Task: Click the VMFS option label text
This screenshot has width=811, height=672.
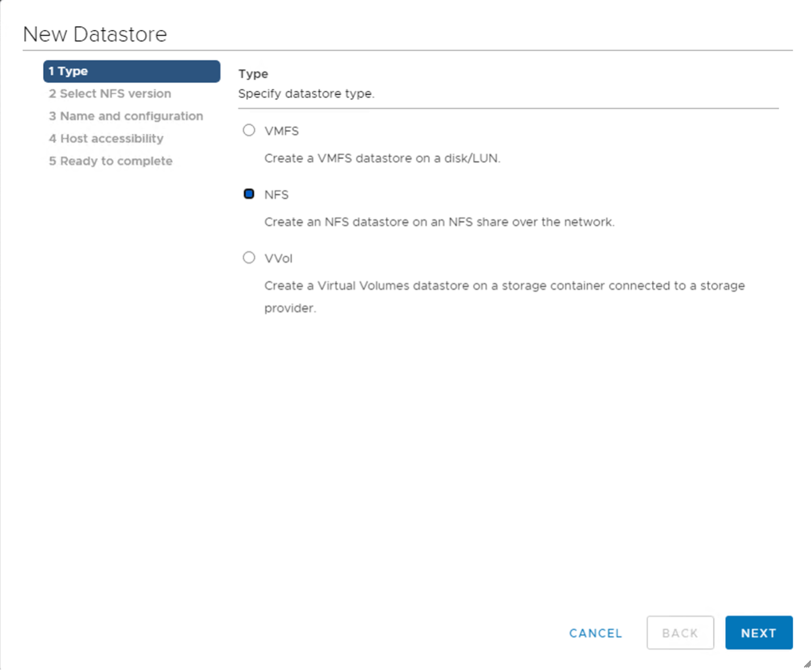Action: pos(281,130)
